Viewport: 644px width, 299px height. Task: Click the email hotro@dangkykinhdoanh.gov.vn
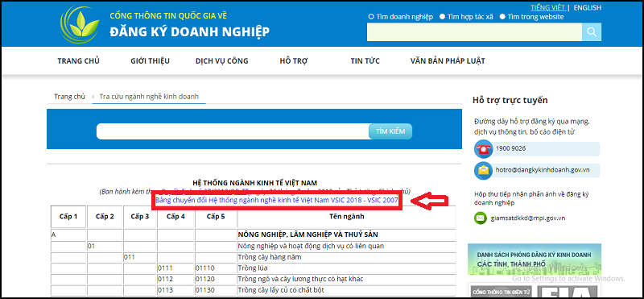point(543,170)
